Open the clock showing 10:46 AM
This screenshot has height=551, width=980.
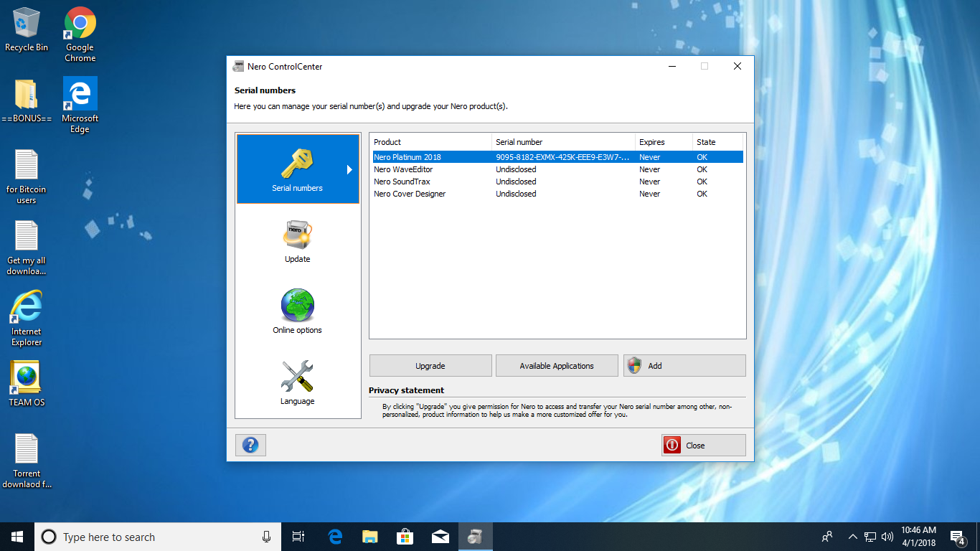point(918,537)
